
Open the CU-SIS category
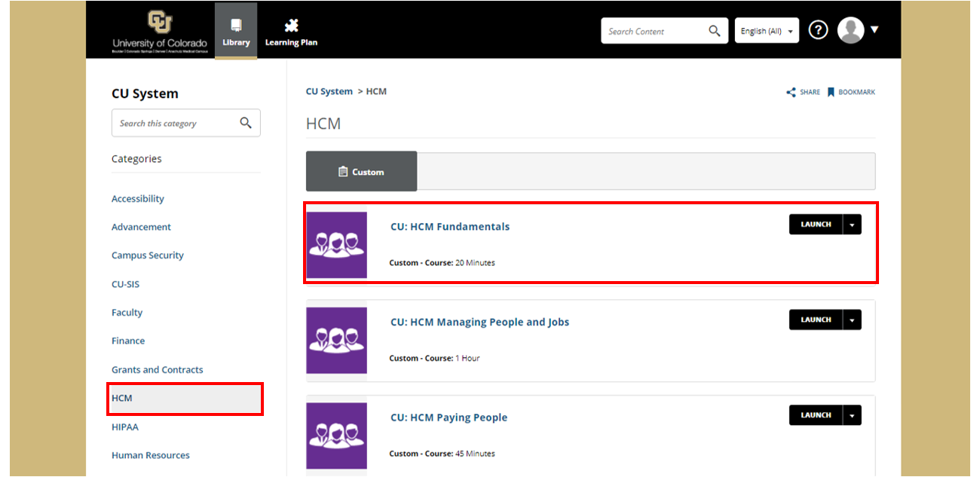point(125,284)
